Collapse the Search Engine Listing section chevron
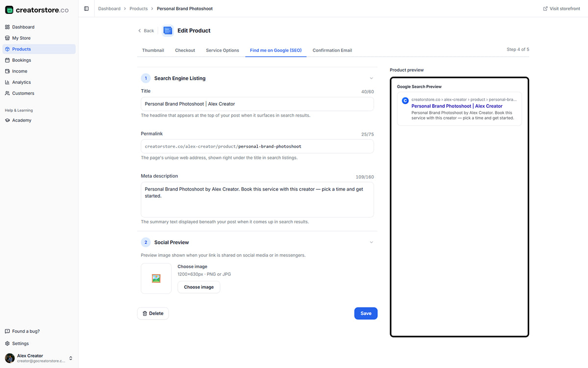Image resolution: width=588 pixels, height=368 pixels. click(x=371, y=78)
